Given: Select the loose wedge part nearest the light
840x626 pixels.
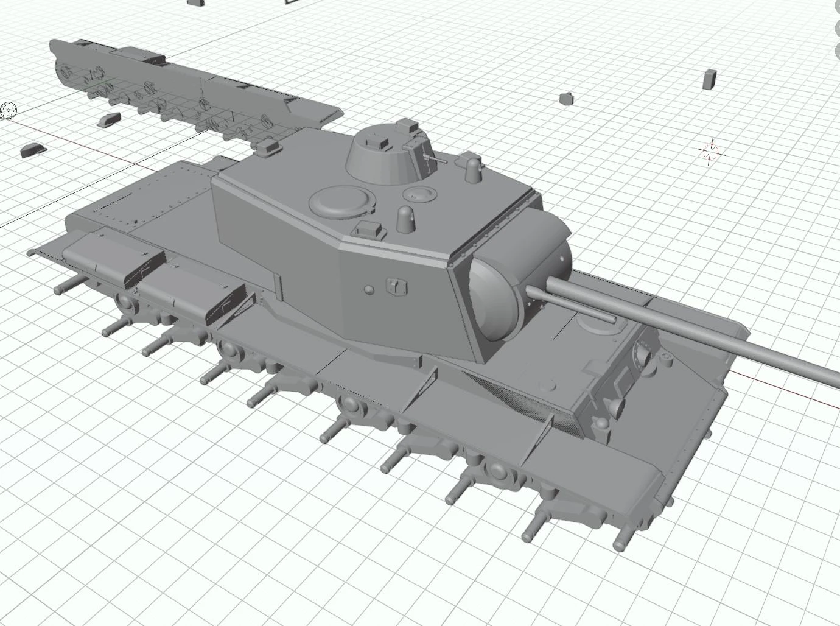Looking at the screenshot, I should point(109,119).
